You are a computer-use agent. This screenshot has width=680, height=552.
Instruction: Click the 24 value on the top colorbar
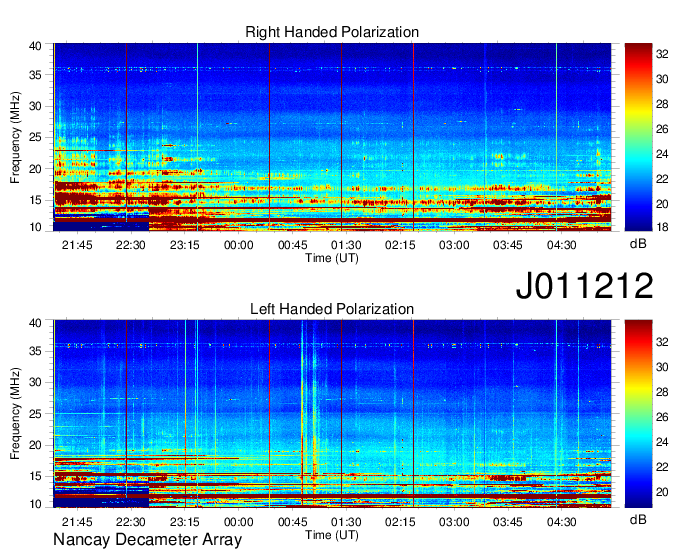662,154
